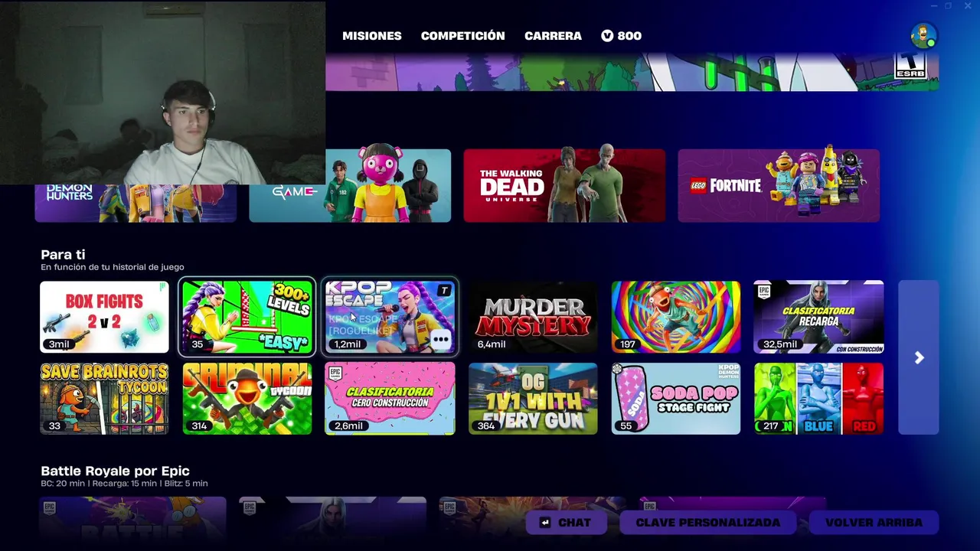Select the rainbow spiral island with 197 players
Screen dimensions: 980x551
click(676, 317)
